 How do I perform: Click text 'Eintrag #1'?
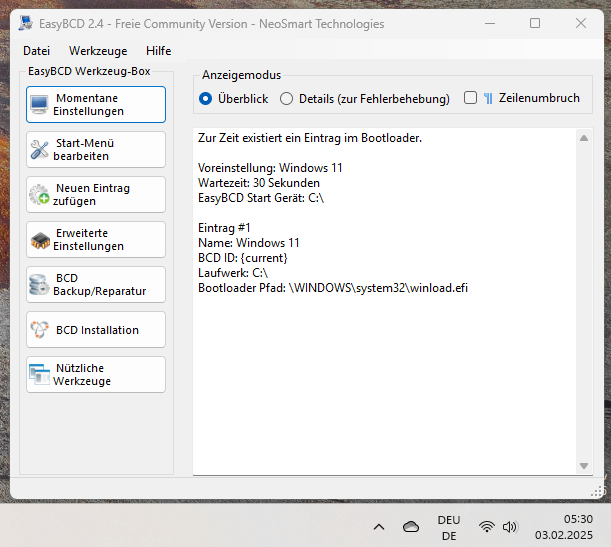pos(224,228)
